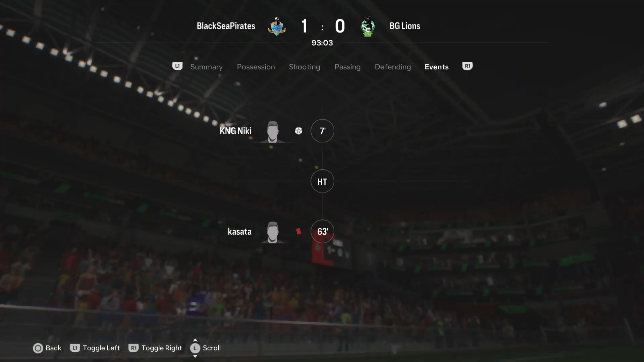The height and width of the screenshot is (362, 644).
Task: Click the circle Back button icon
Action: point(38,348)
